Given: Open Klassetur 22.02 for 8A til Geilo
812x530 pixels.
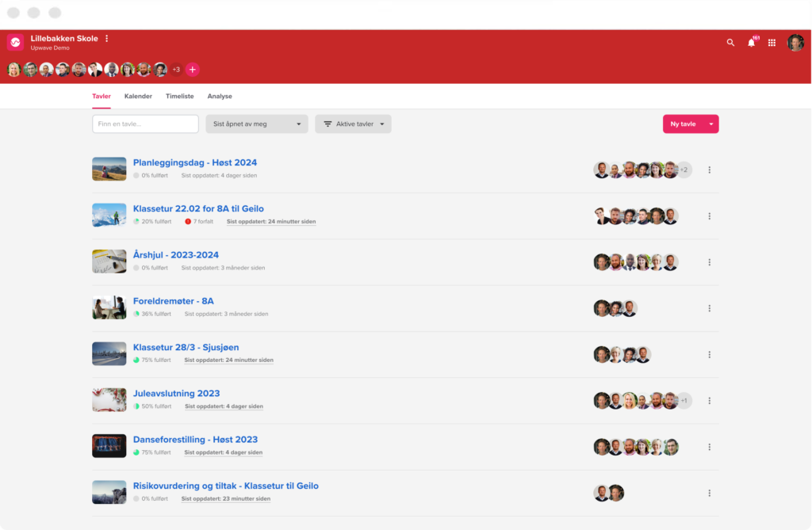Looking at the screenshot, I should click(x=198, y=208).
